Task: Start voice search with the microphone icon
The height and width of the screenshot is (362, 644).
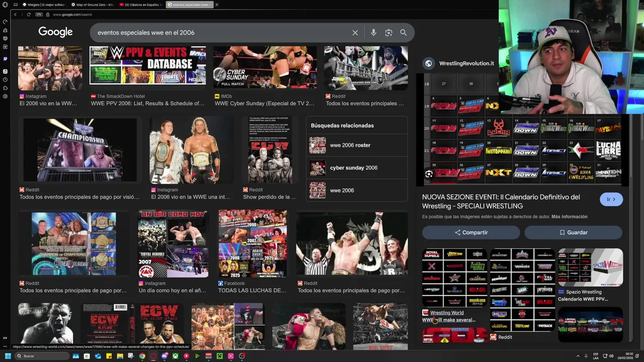Action: [x=373, y=33]
